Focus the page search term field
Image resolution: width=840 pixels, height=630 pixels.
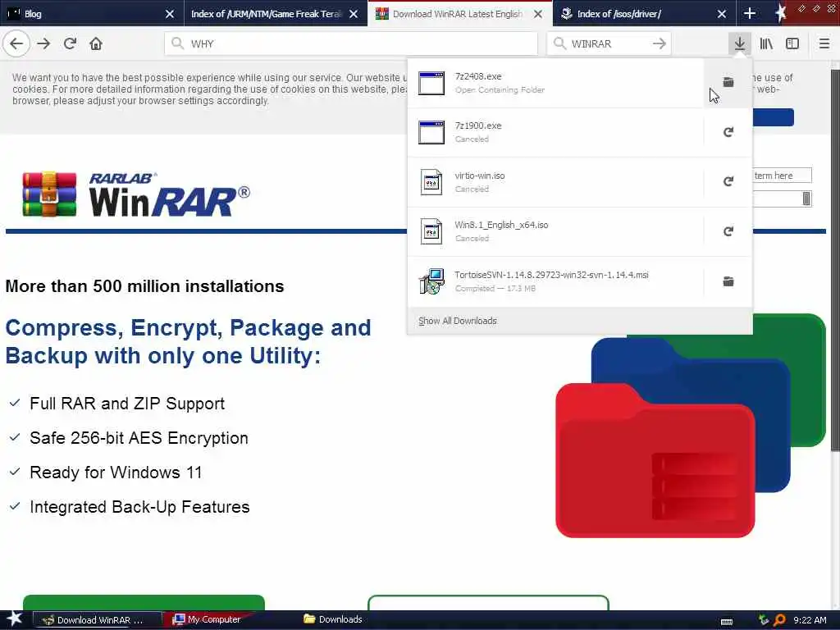point(782,176)
